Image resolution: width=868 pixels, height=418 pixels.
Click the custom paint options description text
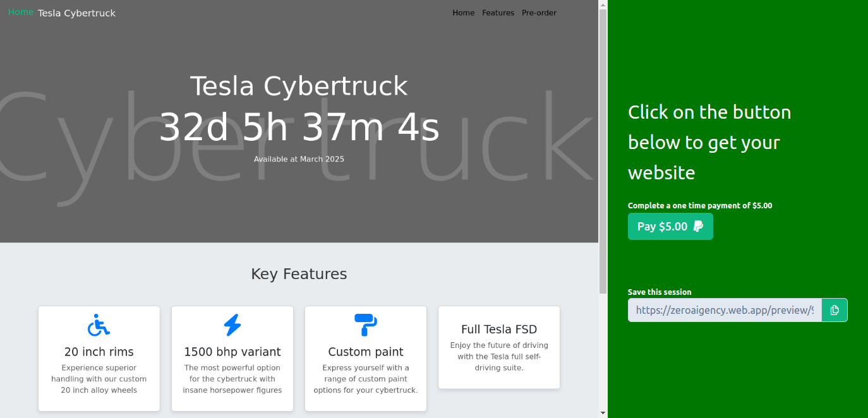366,379
